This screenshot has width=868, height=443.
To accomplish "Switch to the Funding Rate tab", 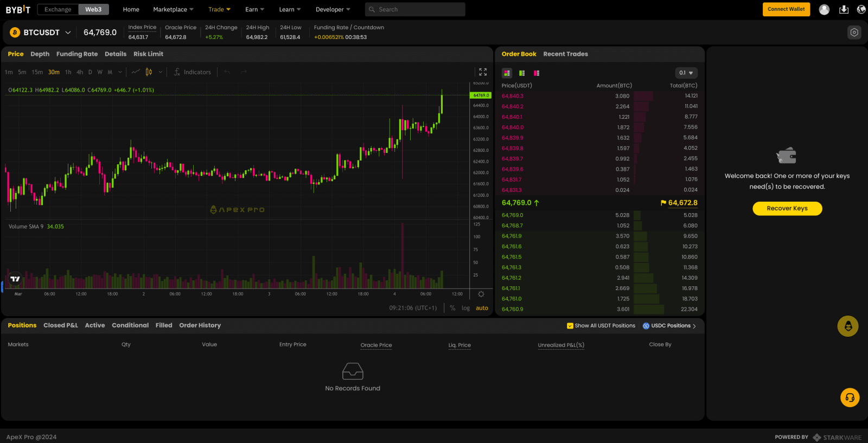I will point(77,54).
